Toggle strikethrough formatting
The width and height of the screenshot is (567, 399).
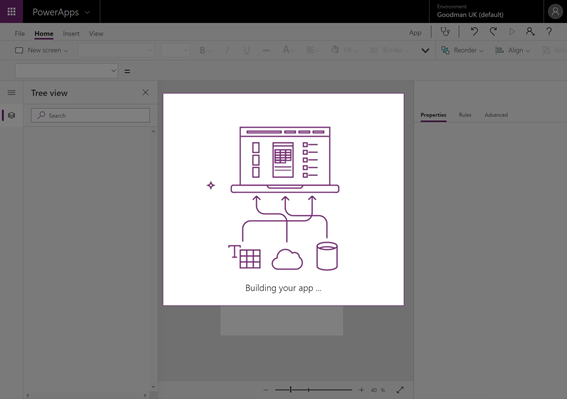click(x=266, y=50)
